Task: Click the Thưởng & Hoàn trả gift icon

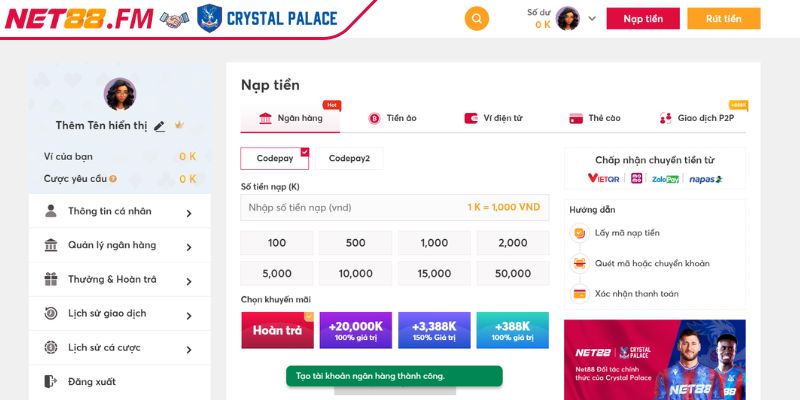Action: click(x=51, y=279)
